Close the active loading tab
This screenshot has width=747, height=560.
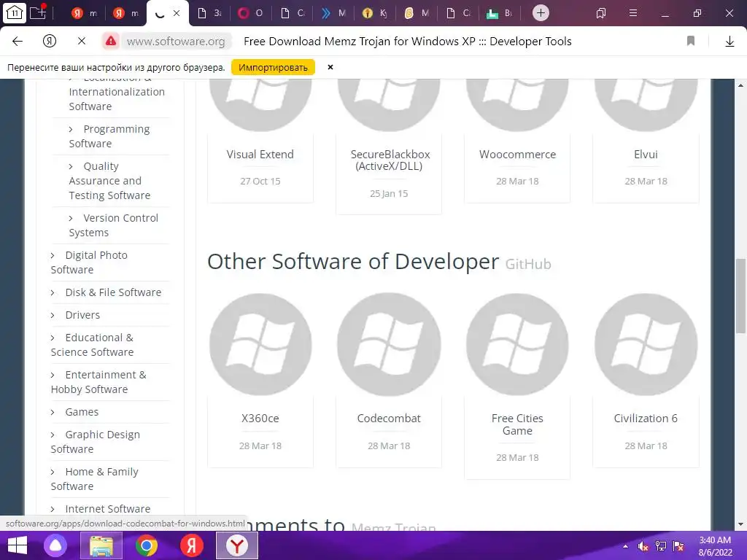coord(177,13)
